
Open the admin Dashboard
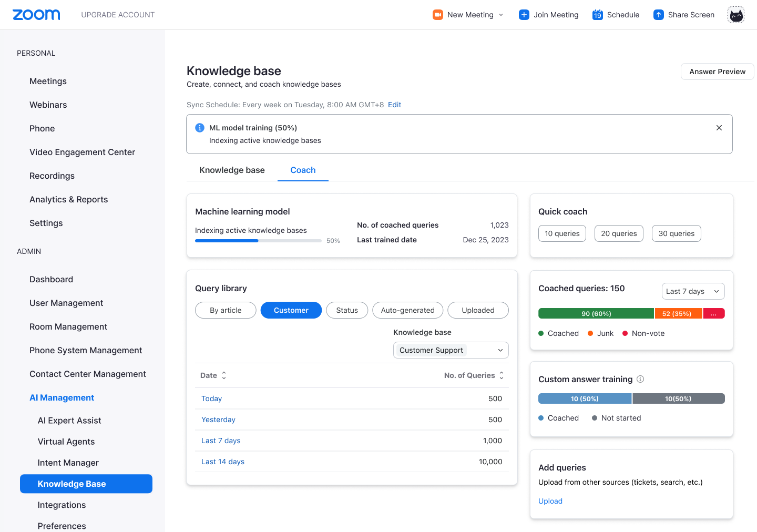click(x=52, y=279)
